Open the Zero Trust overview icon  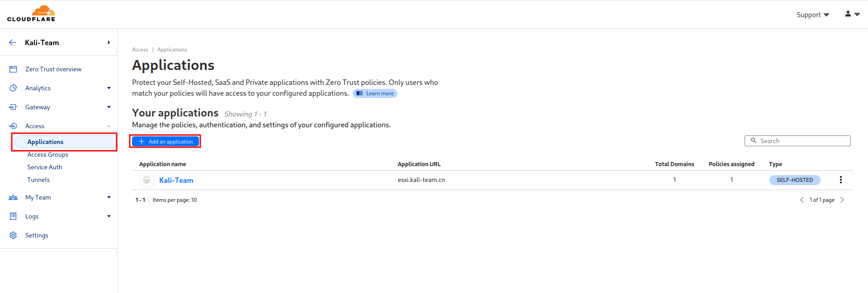pos(13,69)
